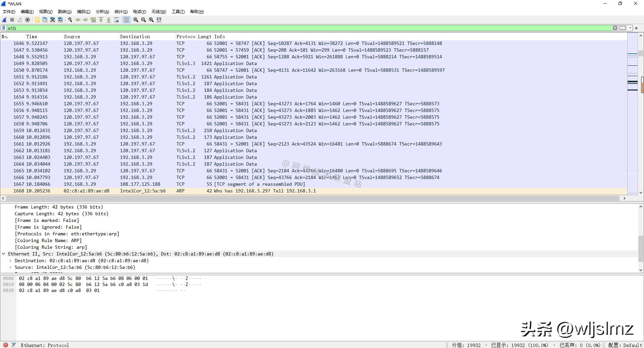Viewport: 644px width, 348px height.
Task: Click the packet list horizontal scrollbar
Action: click(x=312, y=198)
